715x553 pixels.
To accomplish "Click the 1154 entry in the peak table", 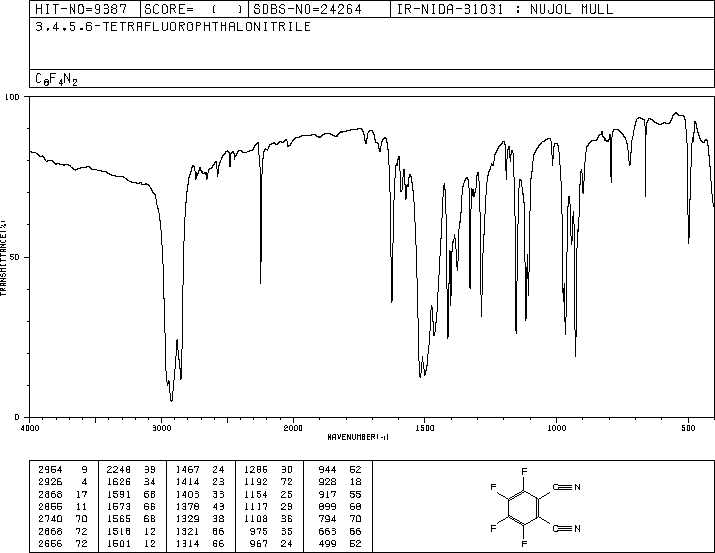I will click(x=256, y=494).
